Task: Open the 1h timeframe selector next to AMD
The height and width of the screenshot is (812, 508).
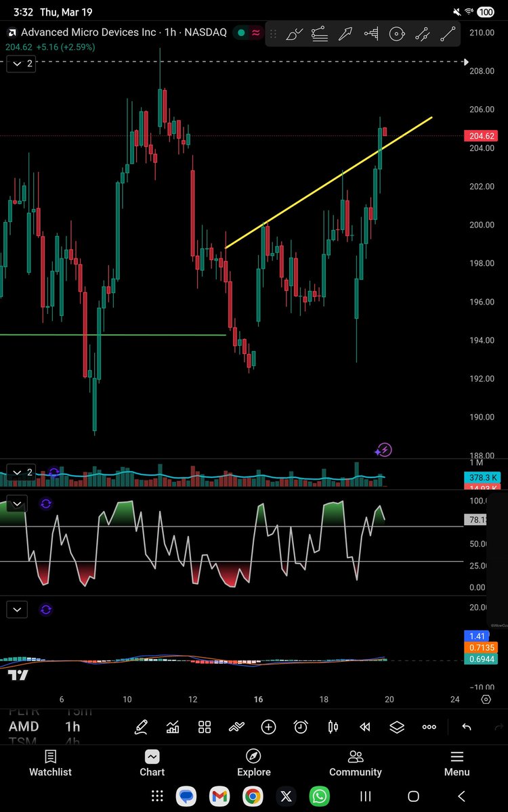Action: (72, 727)
